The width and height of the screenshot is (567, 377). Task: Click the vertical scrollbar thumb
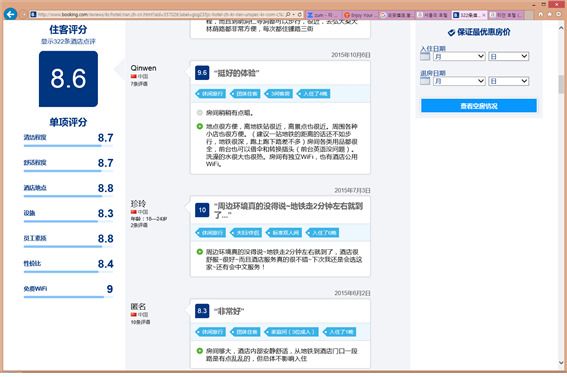point(561,84)
